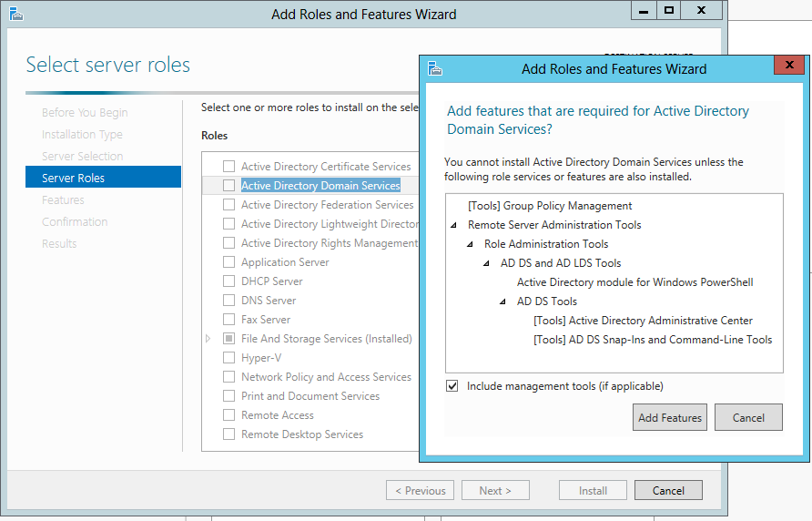
Task: Close the required features popup dialog
Action: click(x=789, y=65)
